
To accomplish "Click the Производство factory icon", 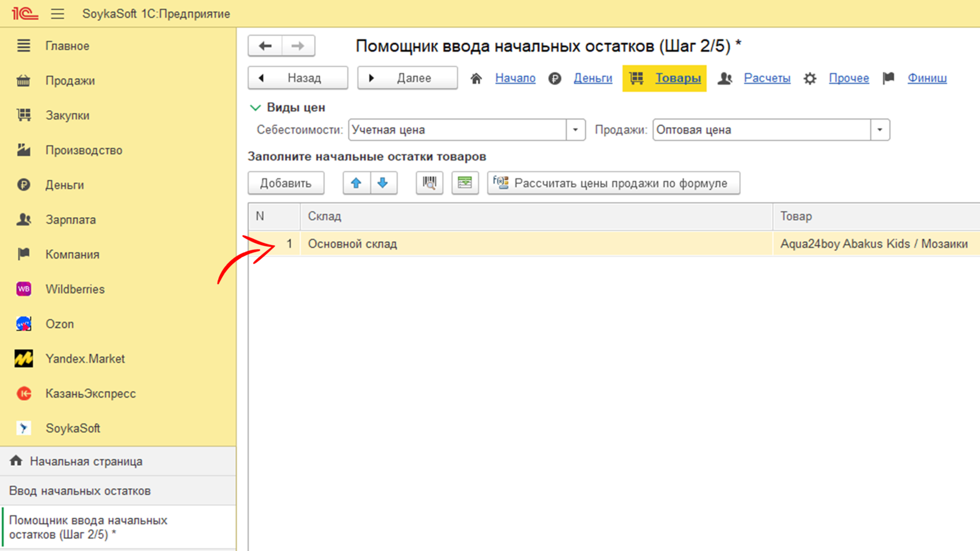I will click(23, 150).
